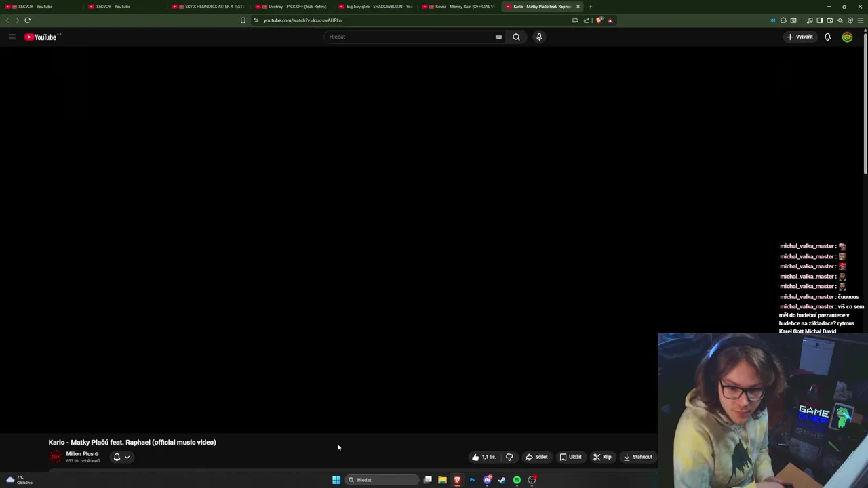Switch to SKY X HELINOR X ASTER tab
Image resolution: width=868 pixels, height=488 pixels.
(x=209, y=7)
